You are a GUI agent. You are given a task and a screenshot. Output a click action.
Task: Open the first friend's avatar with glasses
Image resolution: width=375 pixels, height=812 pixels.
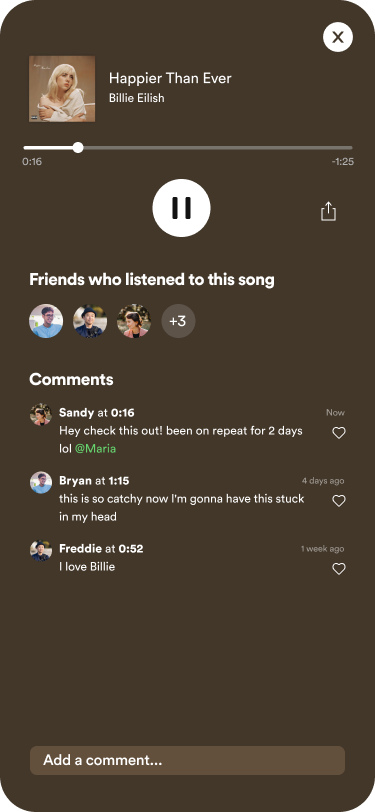pos(46,321)
